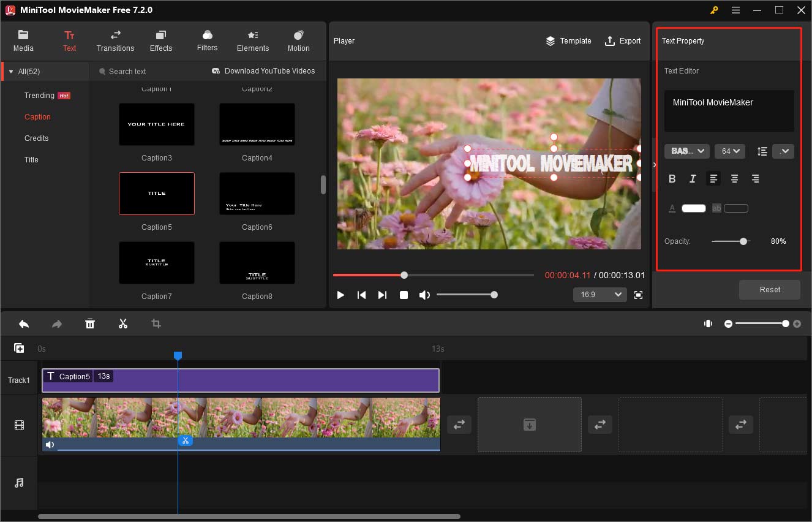The image size is (812, 522).
Task: Toggle italic text formatting
Action: [693, 179]
